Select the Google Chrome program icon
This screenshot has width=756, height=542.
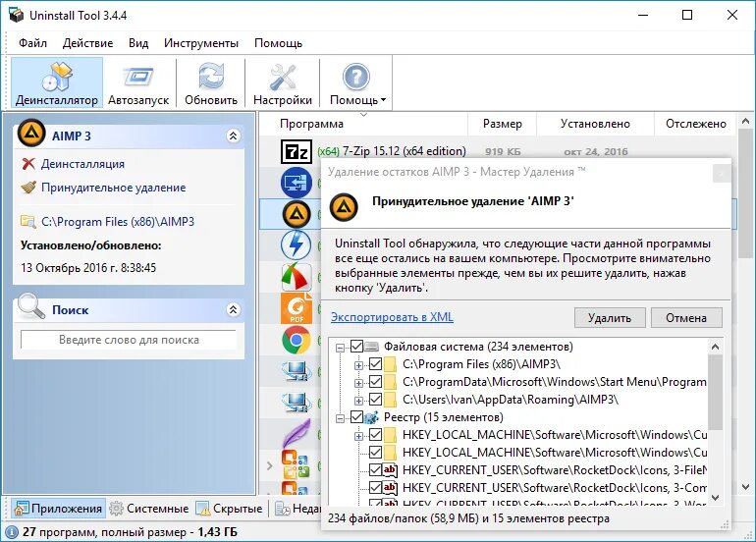coord(297,340)
